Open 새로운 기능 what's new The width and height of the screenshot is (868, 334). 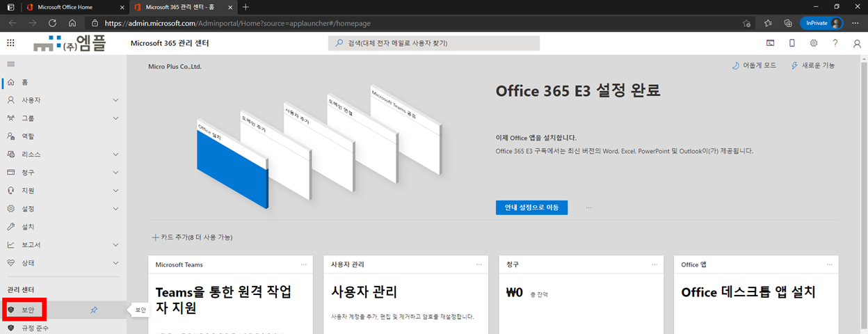tap(813, 65)
